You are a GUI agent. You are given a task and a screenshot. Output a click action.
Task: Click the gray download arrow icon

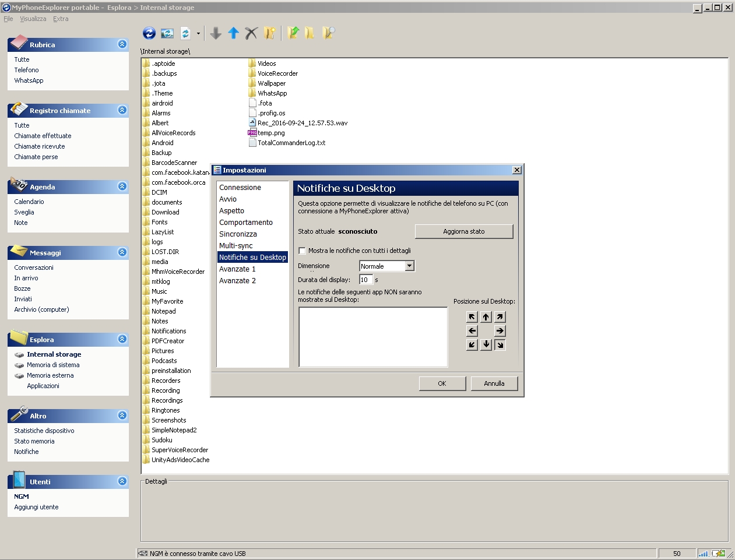[216, 33]
